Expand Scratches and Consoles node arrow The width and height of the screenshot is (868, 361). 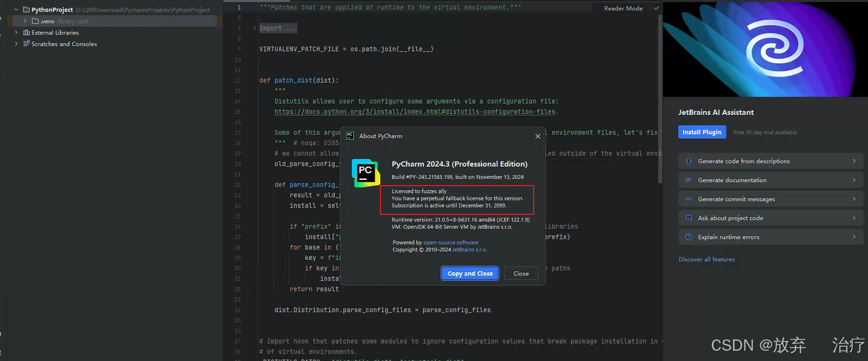coord(16,44)
